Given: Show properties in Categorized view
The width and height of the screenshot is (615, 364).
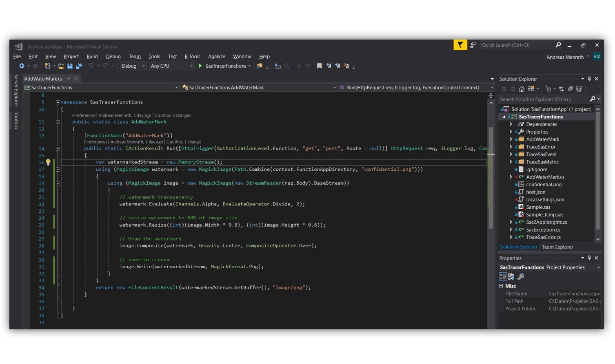Looking at the screenshot, I should [x=503, y=277].
